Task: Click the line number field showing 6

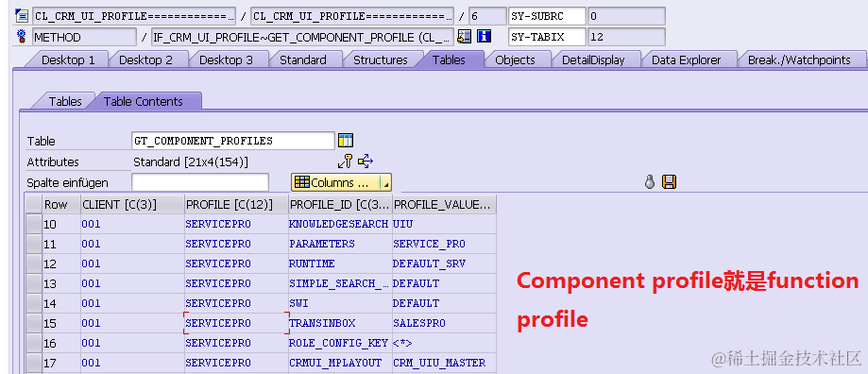Action: coord(487,16)
